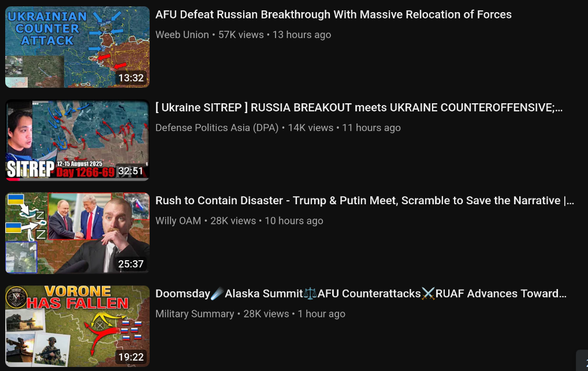588x371 pixels.
Task: Click the 'Rush to Contain Disaster' video title
Action: [364, 200]
